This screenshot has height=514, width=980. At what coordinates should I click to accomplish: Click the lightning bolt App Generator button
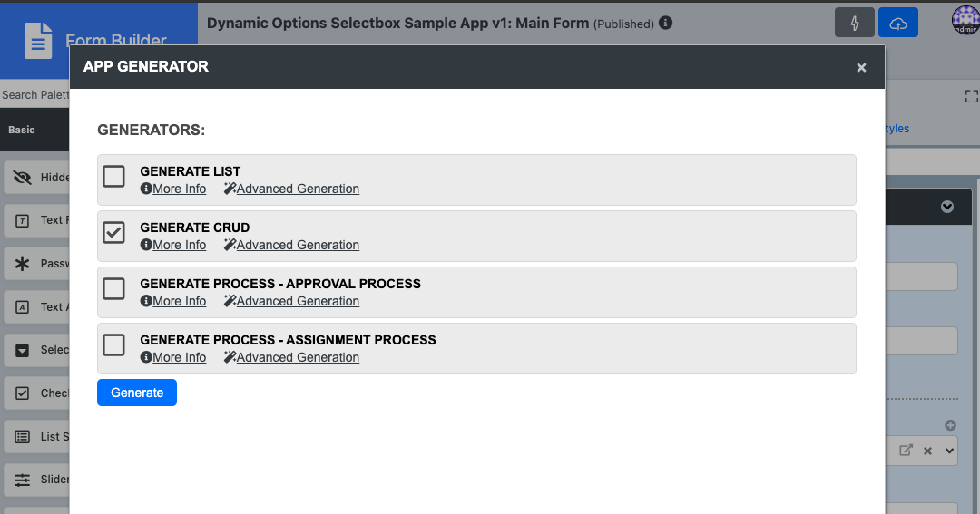tap(855, 23)
